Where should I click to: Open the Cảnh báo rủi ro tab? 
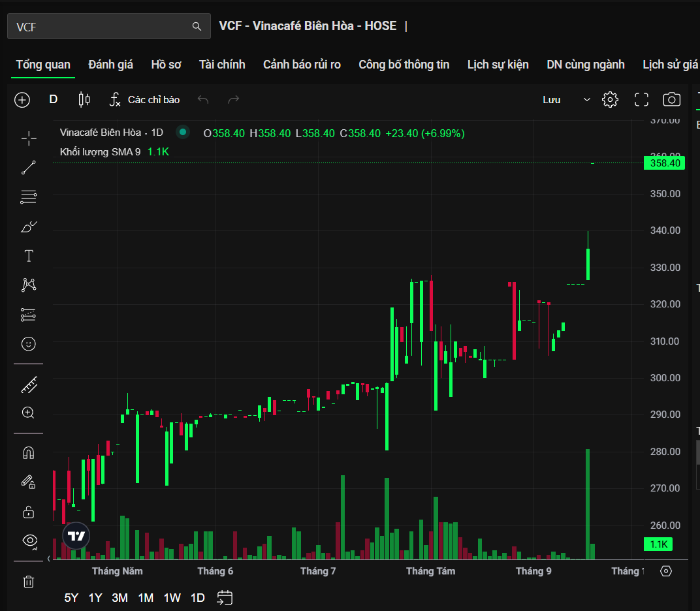click(302, 65)
